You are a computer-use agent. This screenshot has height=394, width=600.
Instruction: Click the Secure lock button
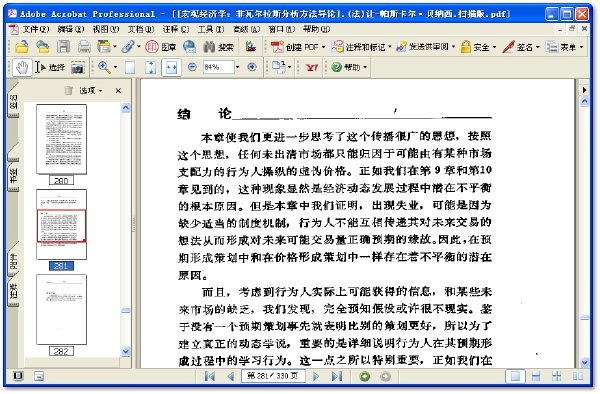[x=478, y=47]
